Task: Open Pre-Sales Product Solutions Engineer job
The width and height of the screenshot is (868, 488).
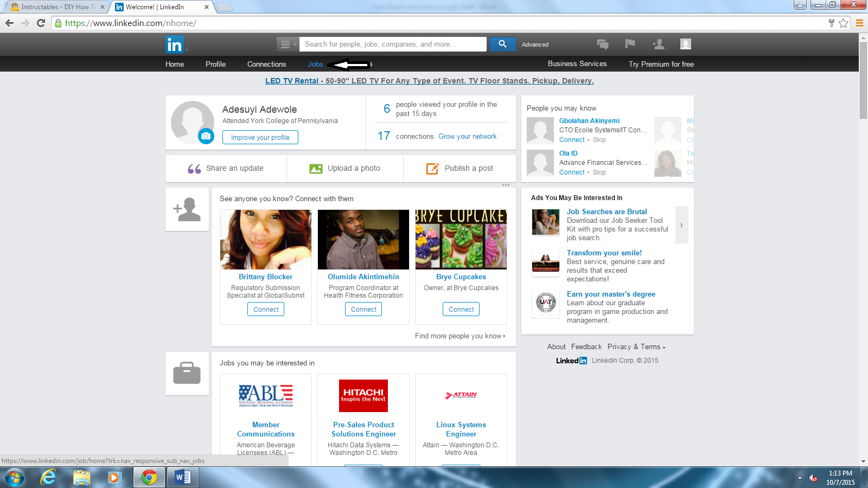Action: tap(363, 429)
